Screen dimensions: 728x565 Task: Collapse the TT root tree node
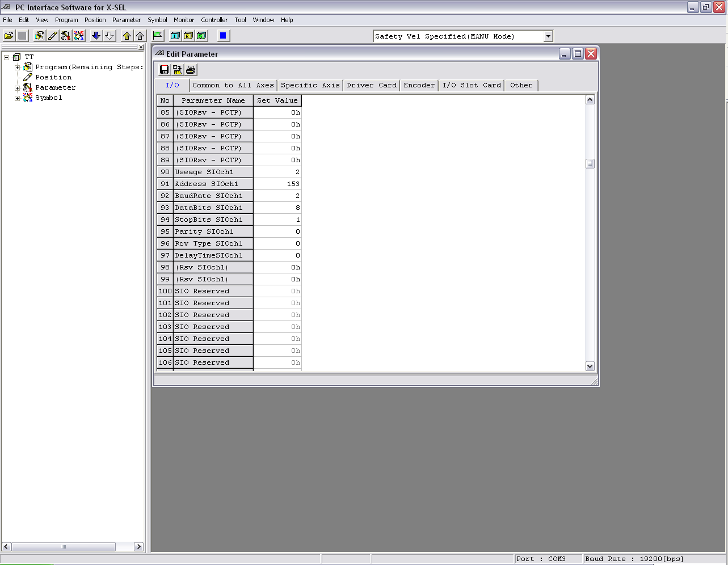7,57
